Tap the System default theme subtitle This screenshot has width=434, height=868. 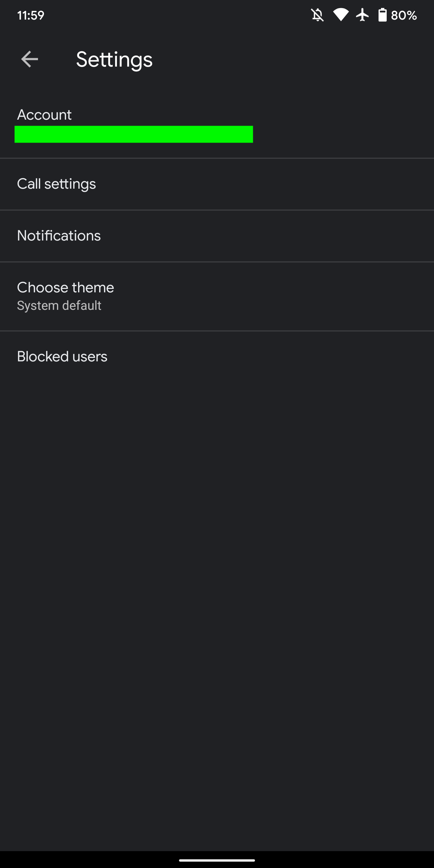[x=59, y=306]
